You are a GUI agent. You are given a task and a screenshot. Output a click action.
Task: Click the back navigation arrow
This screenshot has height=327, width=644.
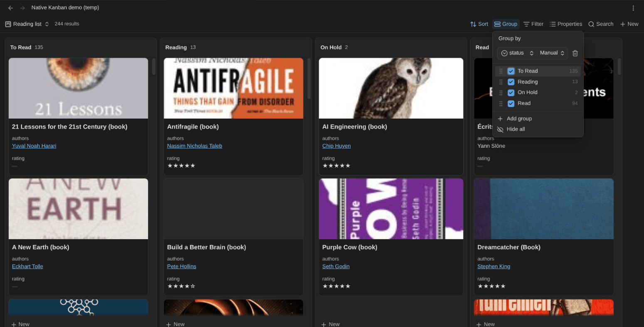10,8
